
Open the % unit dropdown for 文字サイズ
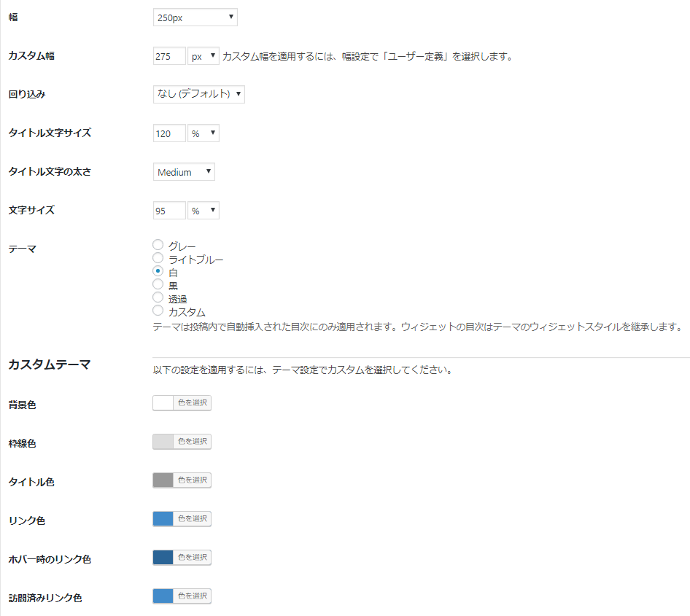(x=203, y=211)
